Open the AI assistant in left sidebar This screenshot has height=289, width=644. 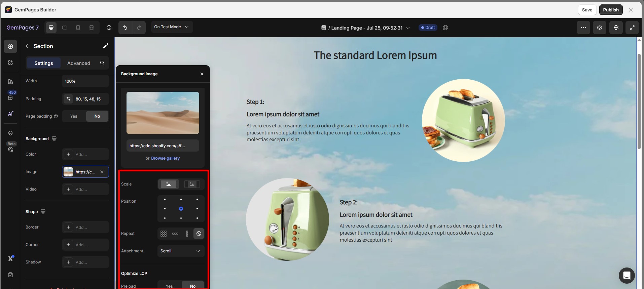(x=10, y=114)
